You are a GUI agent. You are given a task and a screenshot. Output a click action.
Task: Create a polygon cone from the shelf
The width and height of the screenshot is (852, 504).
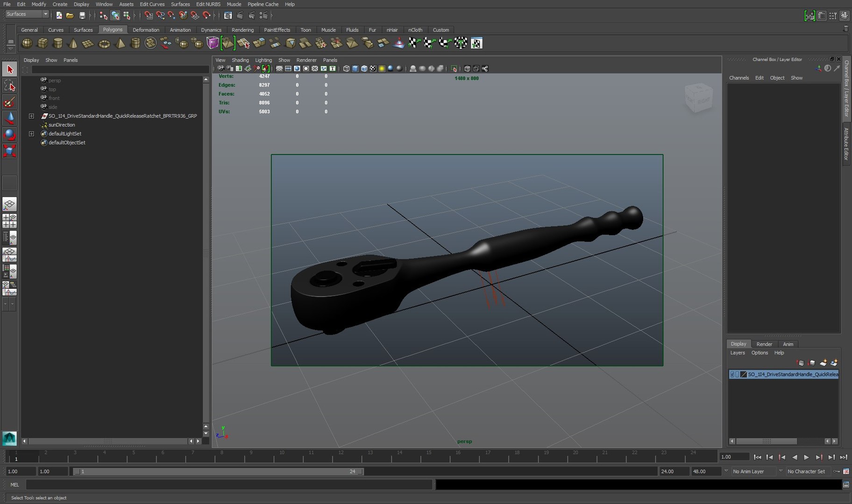tap(73, 43)
